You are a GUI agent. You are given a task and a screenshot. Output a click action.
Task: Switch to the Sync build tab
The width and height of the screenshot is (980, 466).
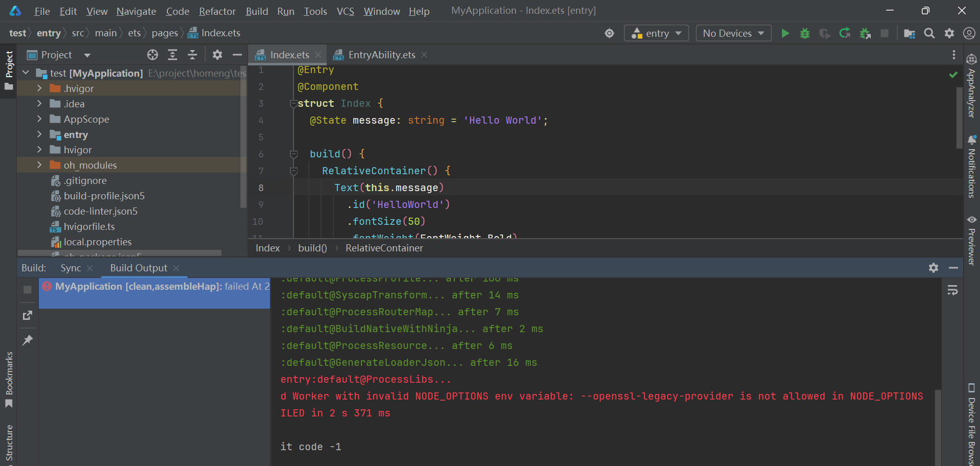pyautogui.click(x=71, y=268)
